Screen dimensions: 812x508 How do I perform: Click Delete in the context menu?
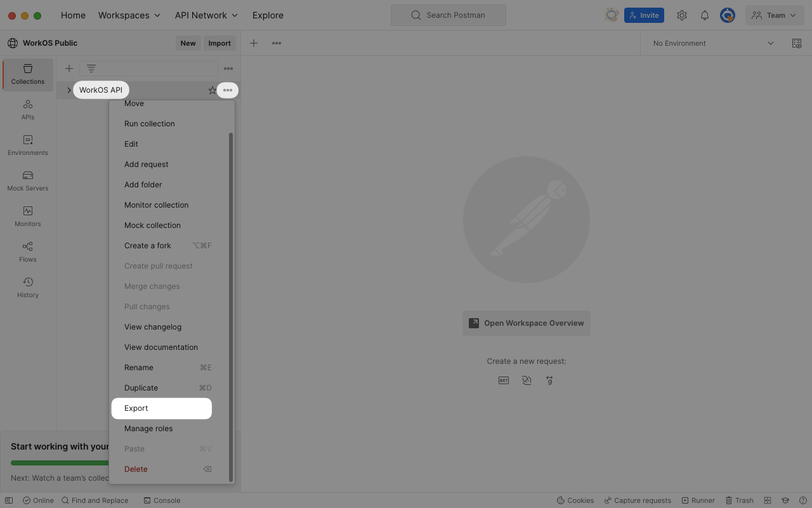coord(136,469)
